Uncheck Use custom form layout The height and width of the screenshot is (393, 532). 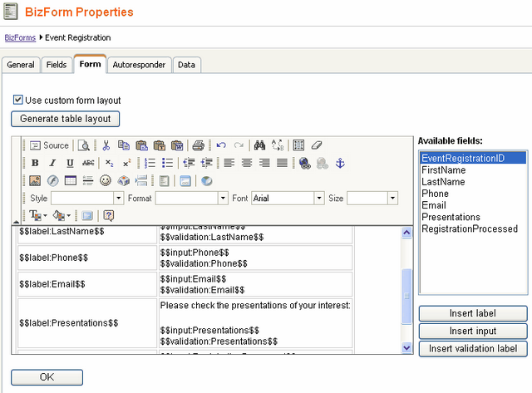click(x=18, y=100)
